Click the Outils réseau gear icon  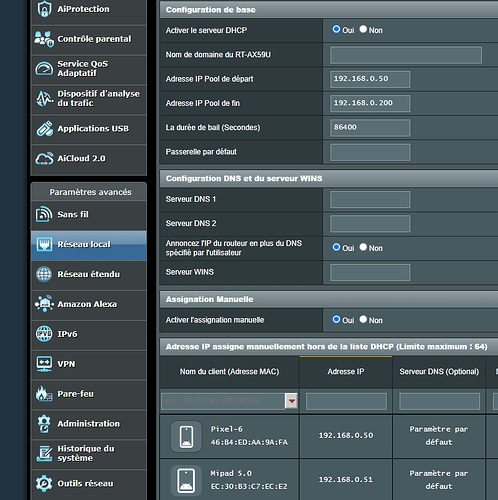[44, 483]
